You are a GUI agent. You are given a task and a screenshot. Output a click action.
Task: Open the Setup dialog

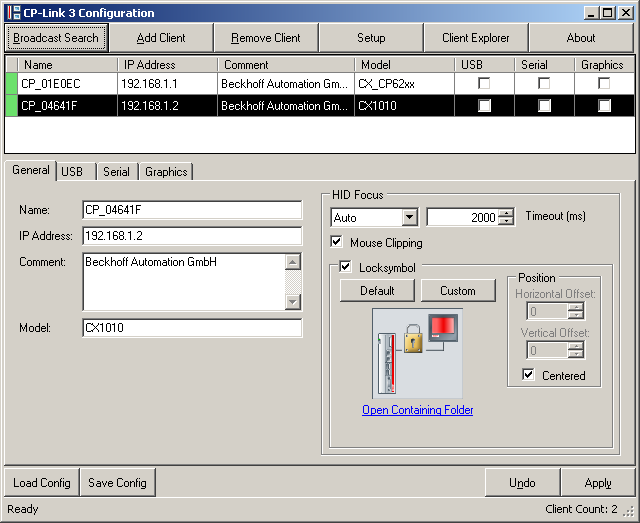(371, 38)
